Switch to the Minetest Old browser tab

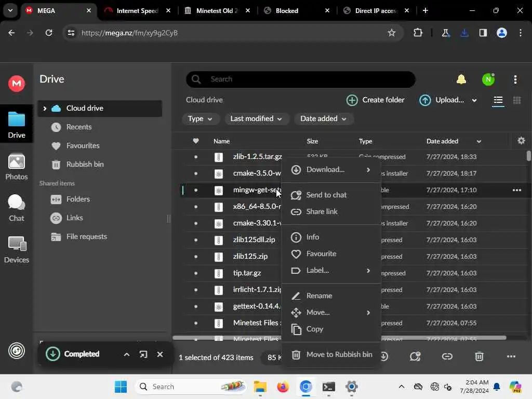pos(217,10)
